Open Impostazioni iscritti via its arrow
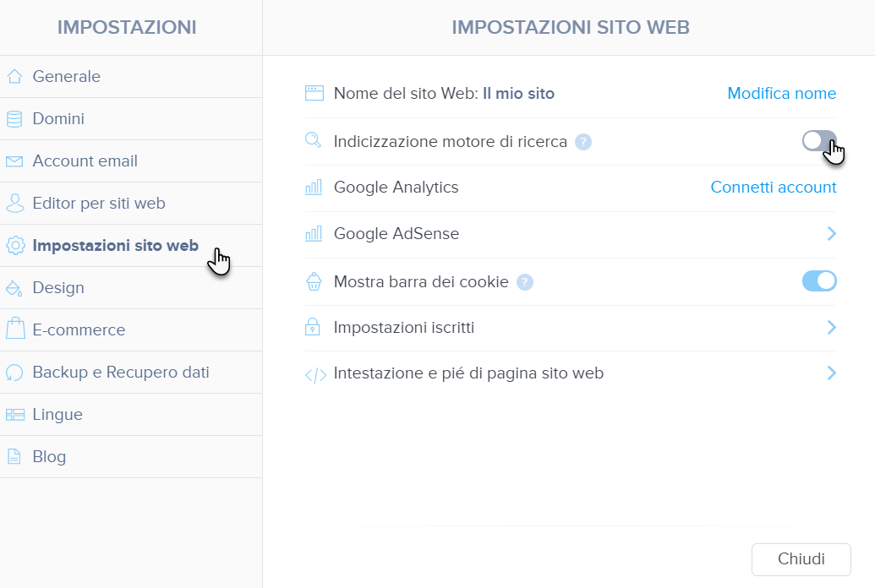 point(832,328)
